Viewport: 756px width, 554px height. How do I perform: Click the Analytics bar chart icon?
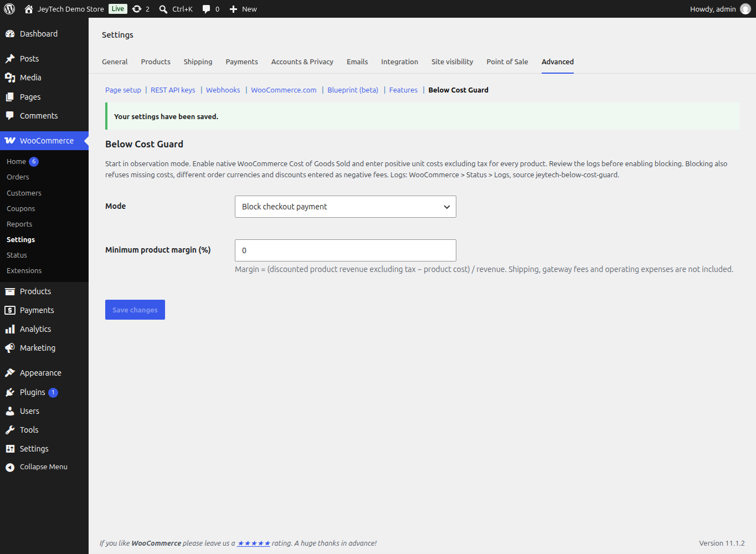click(10, 329)
